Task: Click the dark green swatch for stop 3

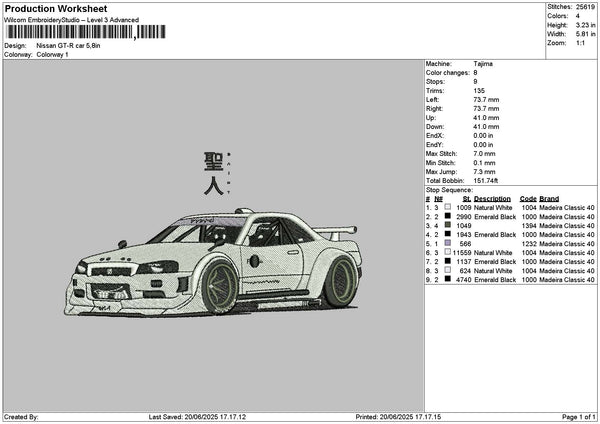Action: pos(447,225)
